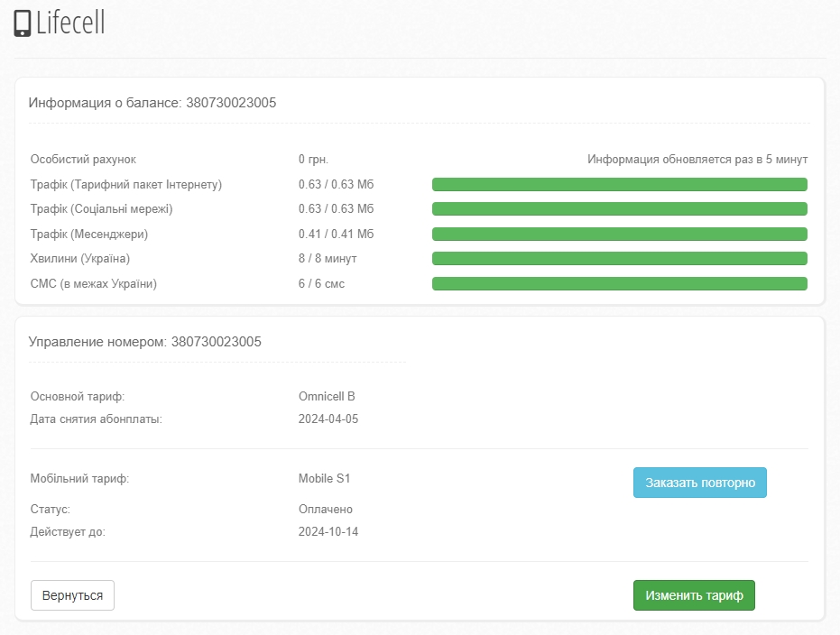The width and height of the screenshot is (840, 635).
Task: Click the Вернуться button
Action: 72,595
